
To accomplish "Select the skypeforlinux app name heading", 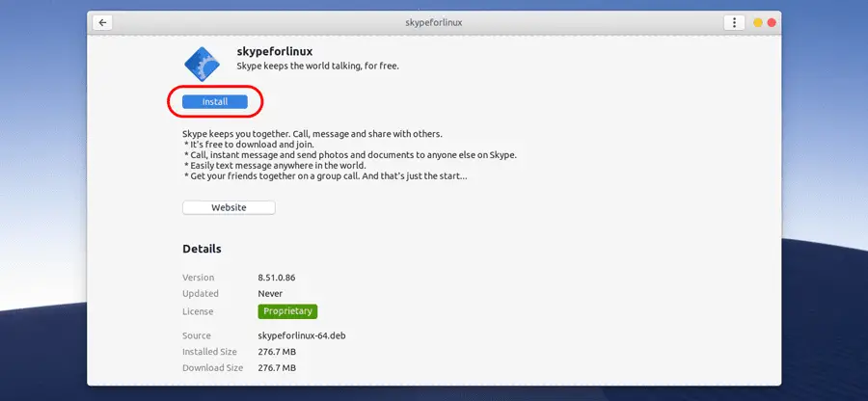I will click(x=275, y=51).
